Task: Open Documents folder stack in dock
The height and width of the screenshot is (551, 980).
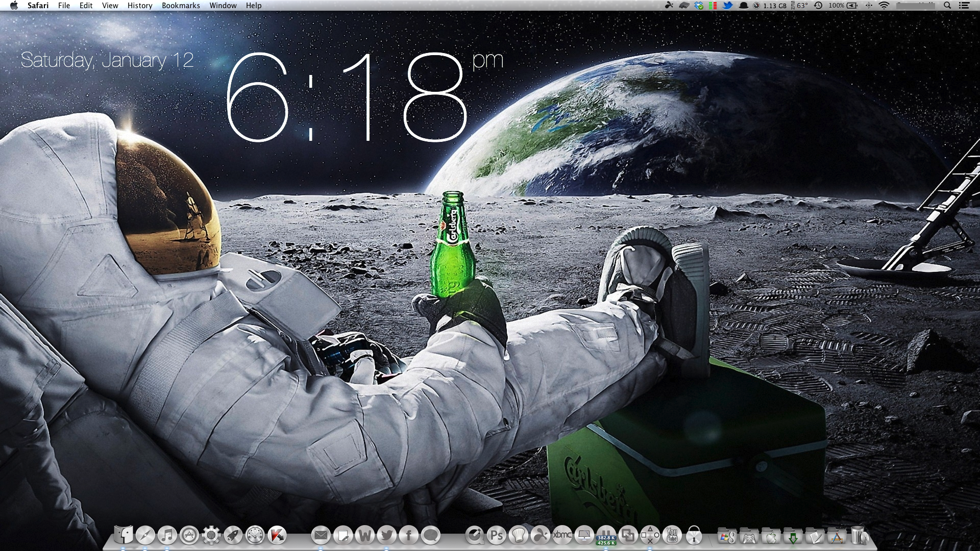Action: pos(815,536)
